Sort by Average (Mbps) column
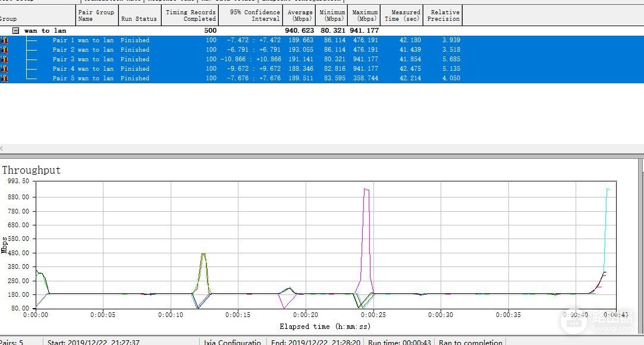The image size is (644, 345). click(x=300, y=15)
